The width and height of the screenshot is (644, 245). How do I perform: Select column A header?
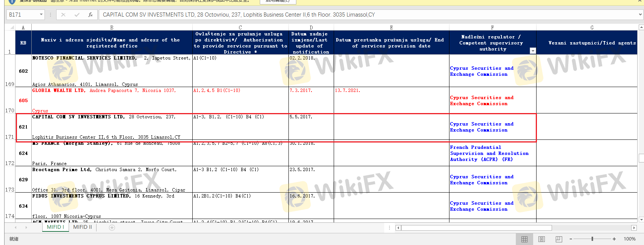click(23, 28)
